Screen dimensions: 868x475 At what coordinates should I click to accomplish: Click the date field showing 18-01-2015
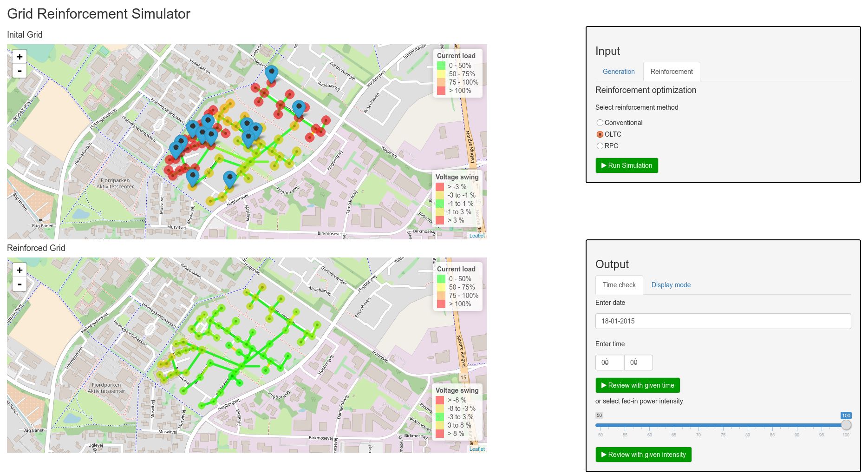[723, 321]
